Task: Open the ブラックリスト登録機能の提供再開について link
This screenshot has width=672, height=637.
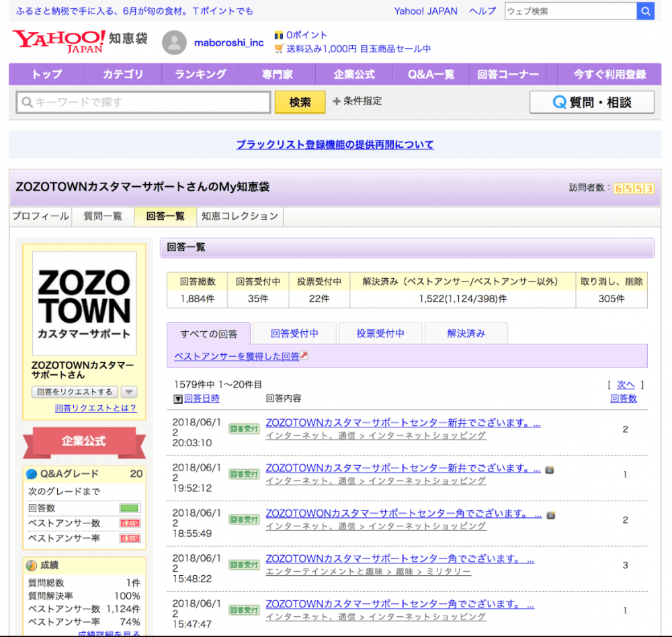Action: point(335,144)
